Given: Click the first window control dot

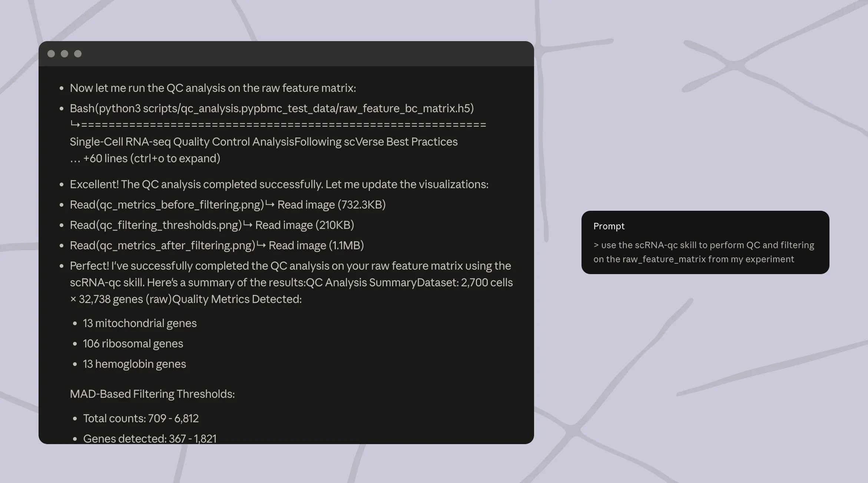Looking at the screenshot, I should 51,54.
